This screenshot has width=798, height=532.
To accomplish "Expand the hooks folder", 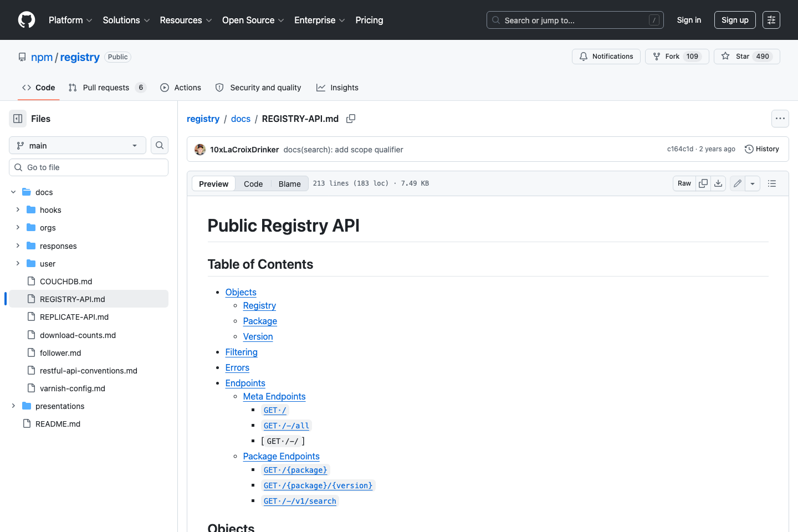I will pyautogui.click(x=17, y=209).
